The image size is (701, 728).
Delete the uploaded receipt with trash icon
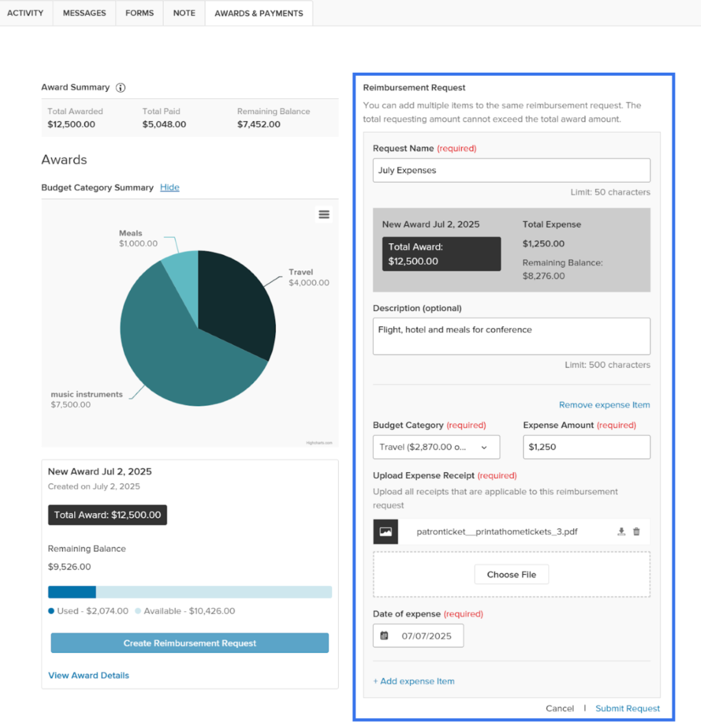[636, 531]
